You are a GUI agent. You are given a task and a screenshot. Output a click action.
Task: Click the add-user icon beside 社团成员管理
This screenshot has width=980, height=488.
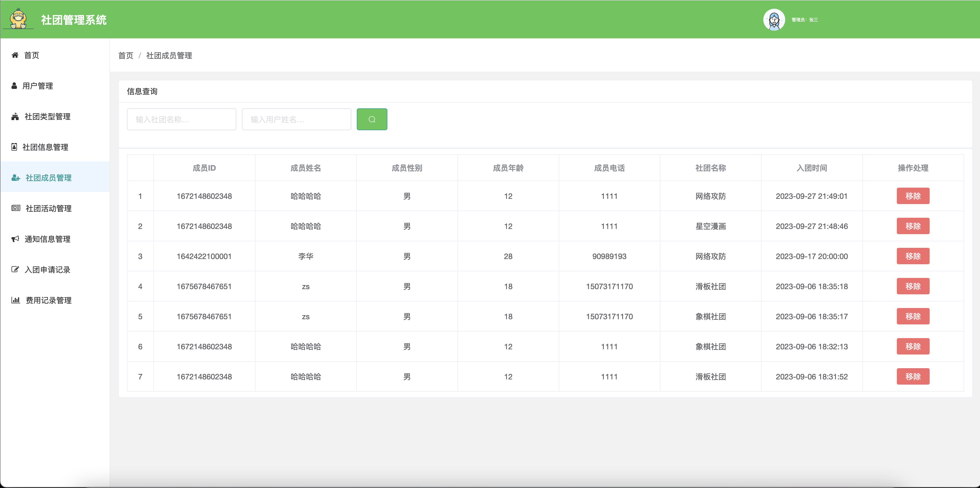click(x=16, y=178)
